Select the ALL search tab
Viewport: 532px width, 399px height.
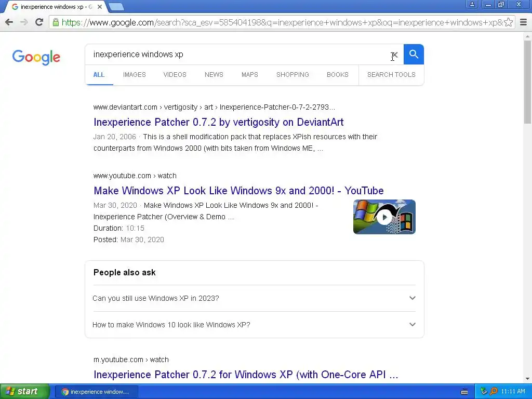point(99,75)
